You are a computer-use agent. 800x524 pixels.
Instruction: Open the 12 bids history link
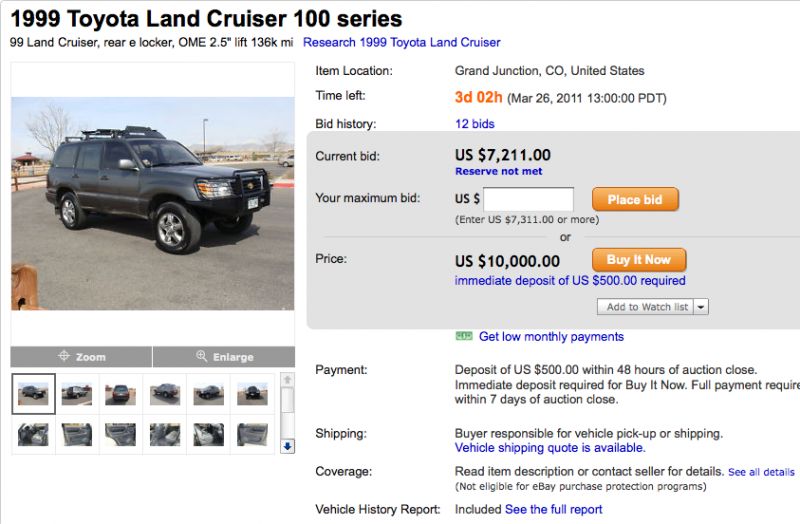474,124
